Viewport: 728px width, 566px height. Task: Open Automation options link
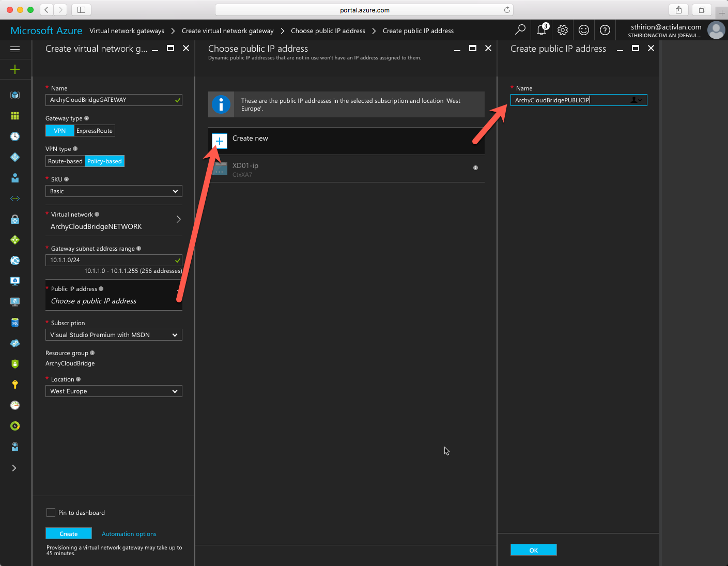[129, 534]
